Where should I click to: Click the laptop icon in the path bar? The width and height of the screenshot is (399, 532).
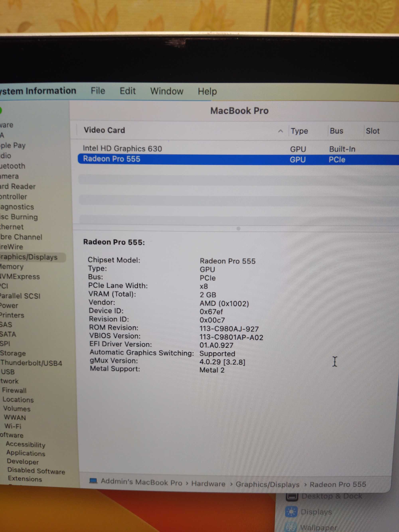coord(93,481)
